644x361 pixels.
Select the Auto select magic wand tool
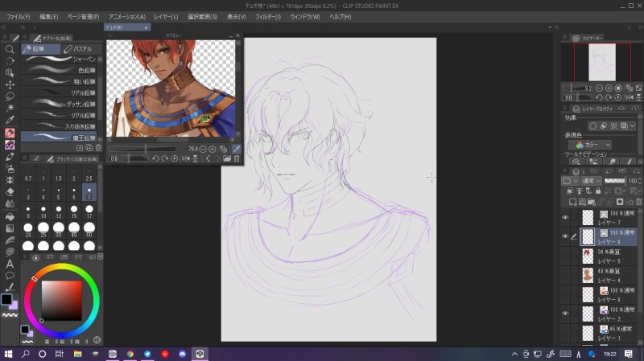click(10, 108)
